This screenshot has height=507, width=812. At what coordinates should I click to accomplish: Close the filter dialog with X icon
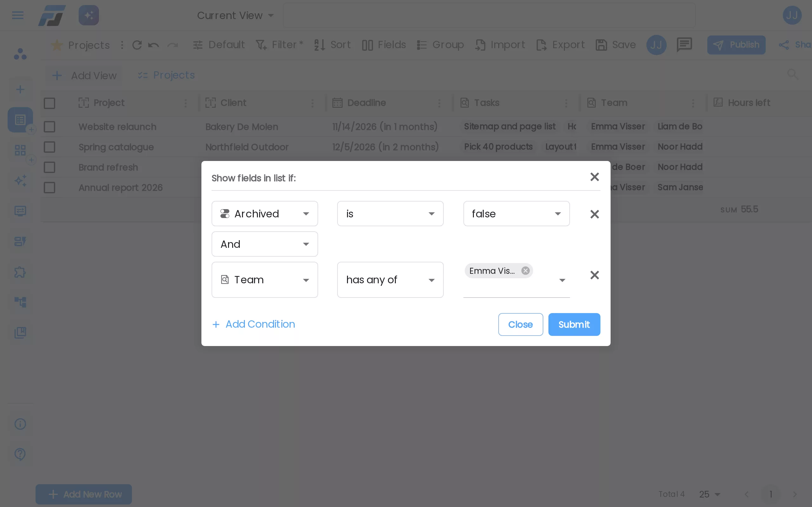point(594,177)
